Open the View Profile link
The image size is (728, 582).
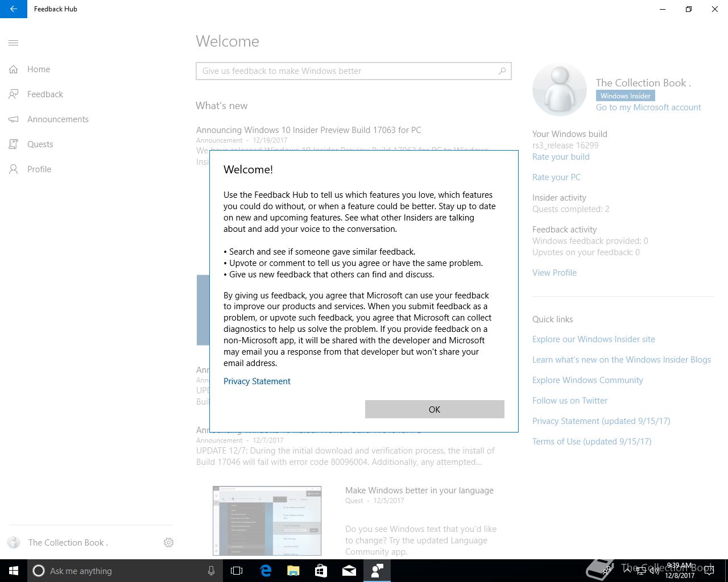pos(555,273)
